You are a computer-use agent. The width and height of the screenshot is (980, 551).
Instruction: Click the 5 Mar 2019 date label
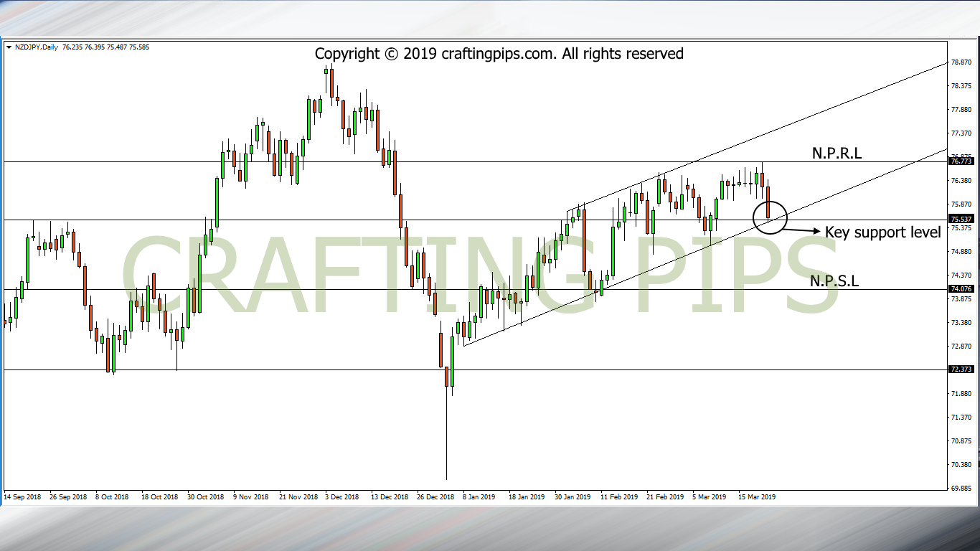(710, 496)
